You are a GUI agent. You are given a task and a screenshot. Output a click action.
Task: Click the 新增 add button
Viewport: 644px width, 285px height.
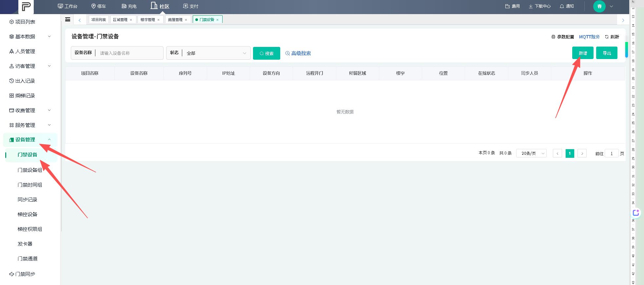click(x=583, y=53)
